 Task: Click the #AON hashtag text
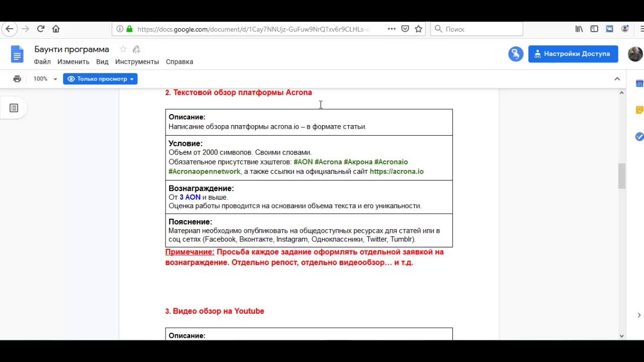(x=303, y=162)
